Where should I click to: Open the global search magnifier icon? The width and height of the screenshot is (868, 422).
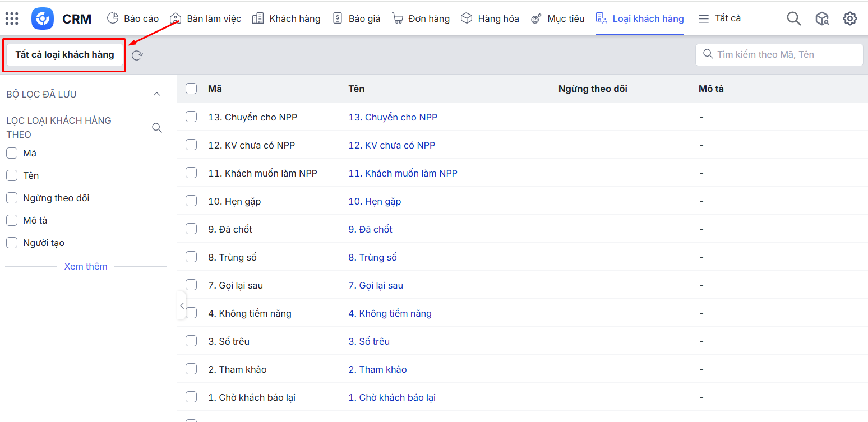(793, 18)
